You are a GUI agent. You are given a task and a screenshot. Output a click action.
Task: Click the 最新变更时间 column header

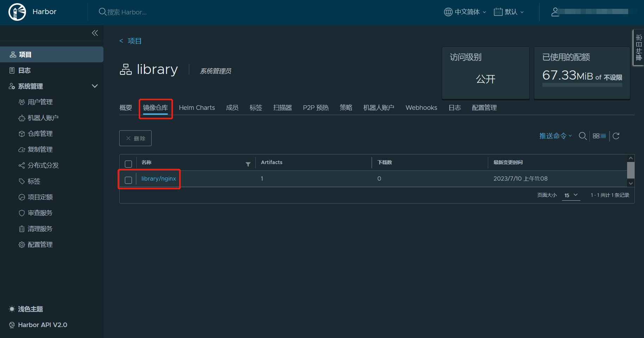508,162
